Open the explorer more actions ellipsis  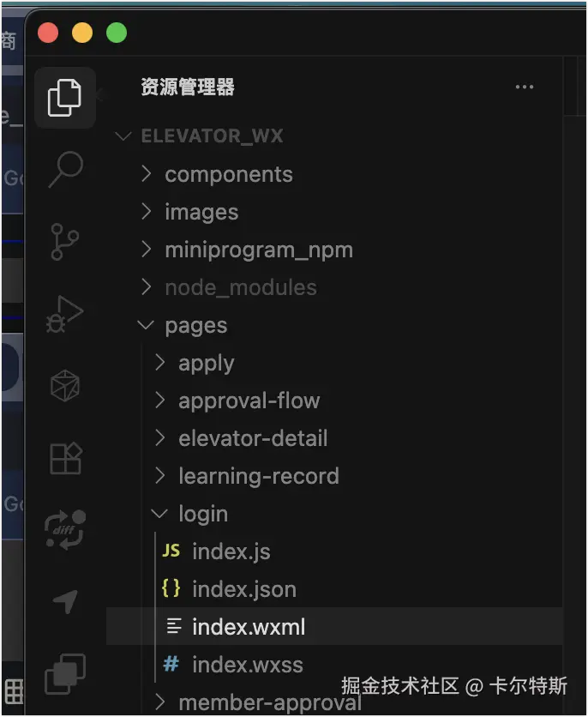(525, 87)
